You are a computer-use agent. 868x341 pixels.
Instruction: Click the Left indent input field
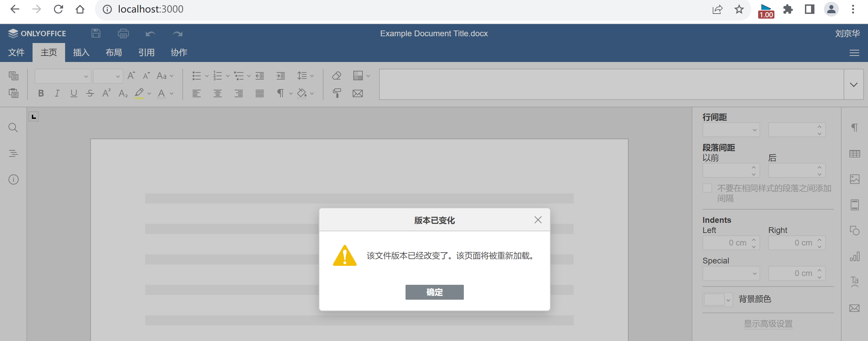point(731,243)
